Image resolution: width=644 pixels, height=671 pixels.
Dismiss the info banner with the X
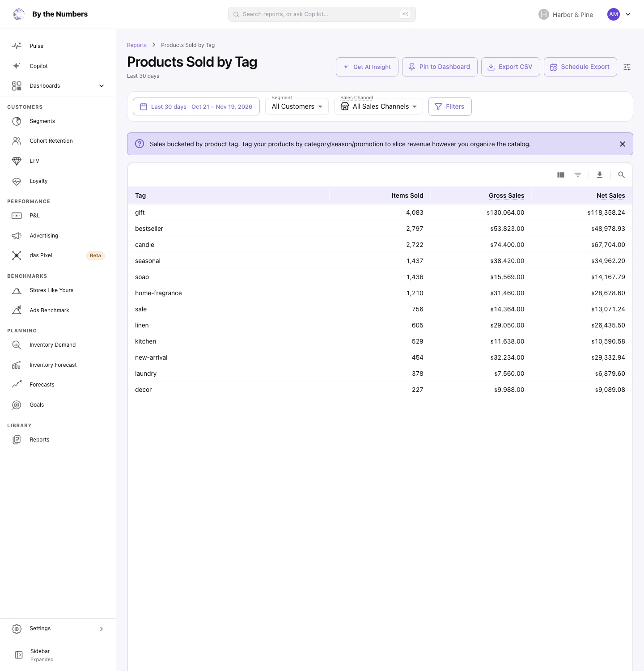point(623,144)
